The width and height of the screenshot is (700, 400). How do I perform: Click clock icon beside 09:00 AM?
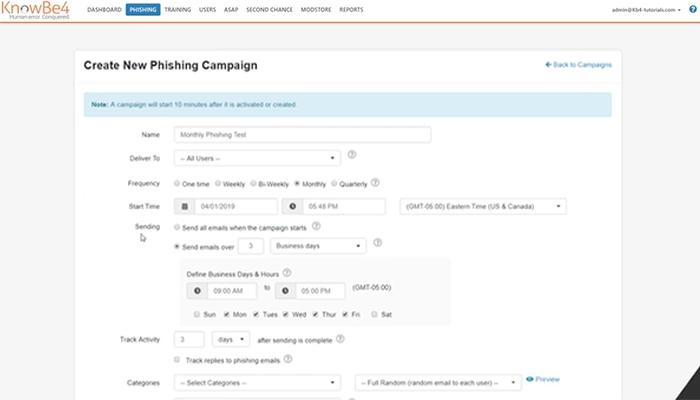point(197,291)
